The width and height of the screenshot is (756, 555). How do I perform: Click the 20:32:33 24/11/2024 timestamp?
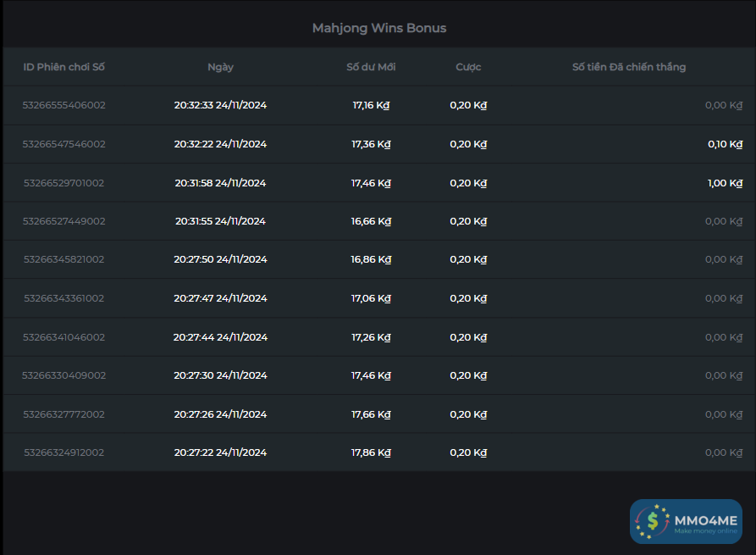coord(220,105)
